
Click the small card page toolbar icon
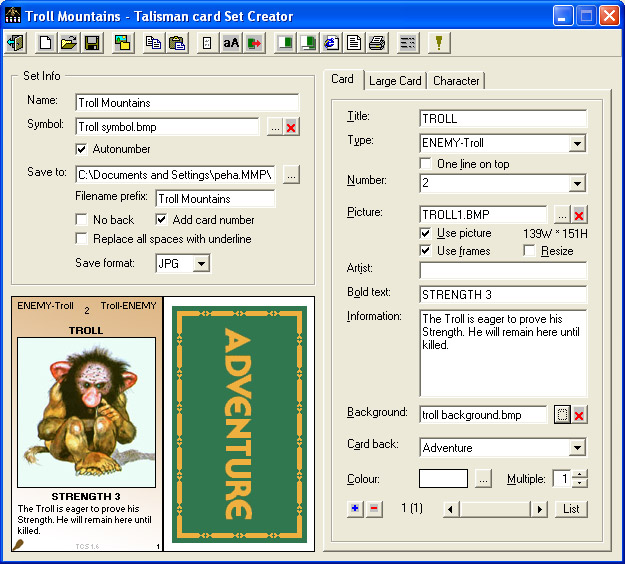[207, 42]
